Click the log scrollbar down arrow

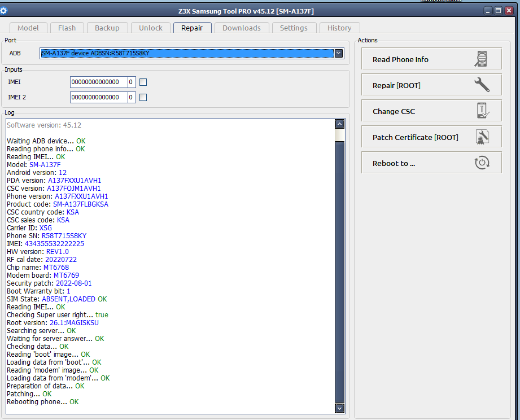339,408
